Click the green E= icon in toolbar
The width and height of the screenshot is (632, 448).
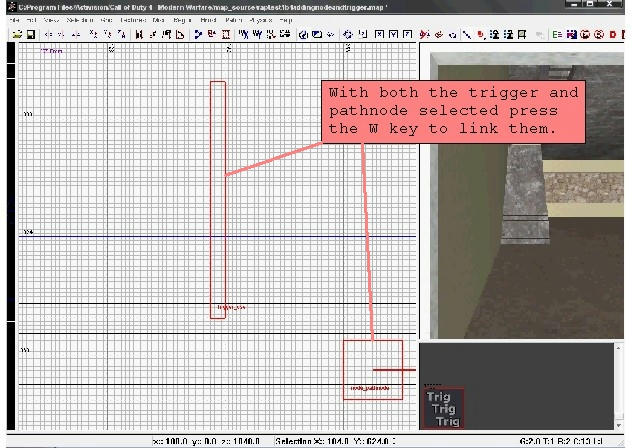point(557,34)
